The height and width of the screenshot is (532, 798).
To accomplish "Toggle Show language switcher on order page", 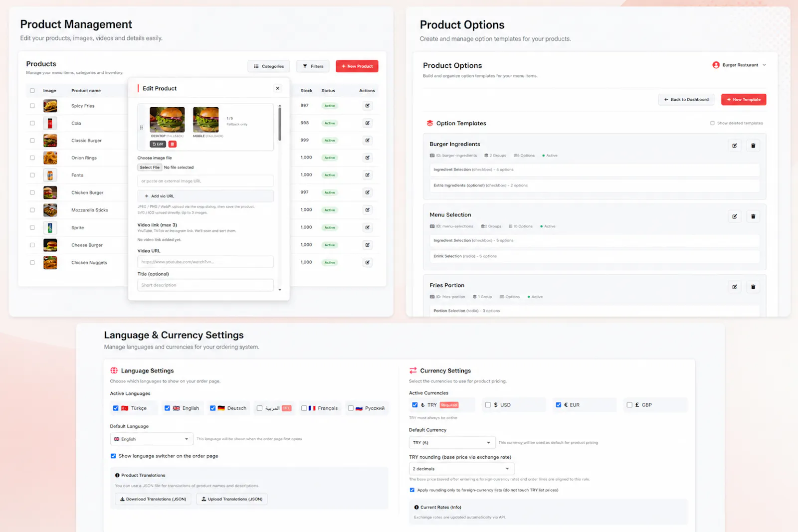I will point(113,456).
